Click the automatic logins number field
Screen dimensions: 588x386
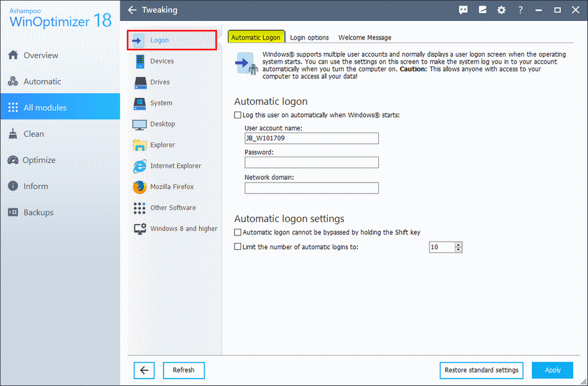pyautogui.click(x=442, y=247)
